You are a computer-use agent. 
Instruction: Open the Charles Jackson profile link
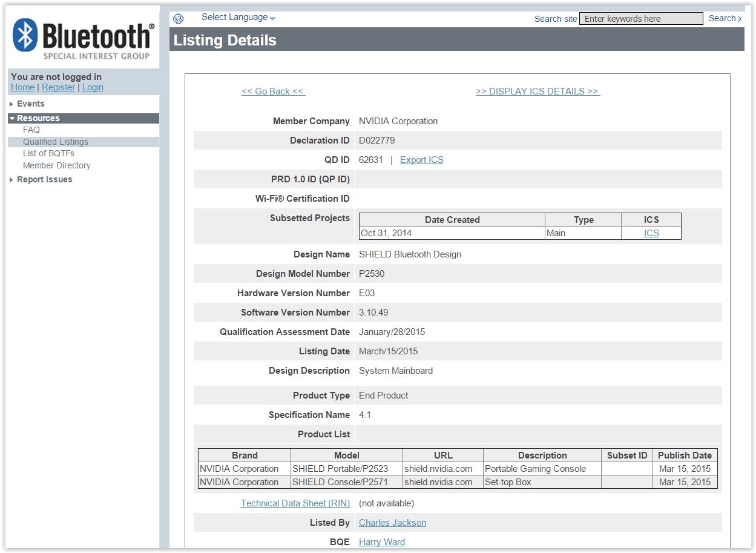tap(392, 523)
